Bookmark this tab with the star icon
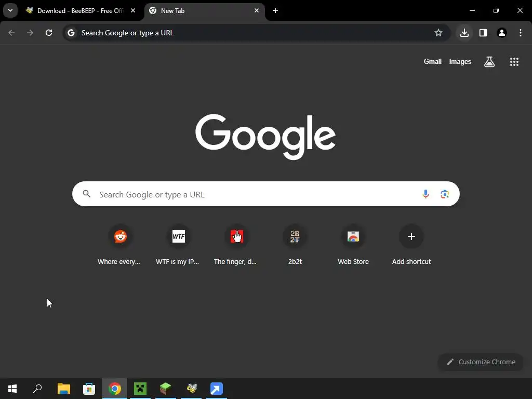This screenshot has height=399, width=532. tap(438, 33)
